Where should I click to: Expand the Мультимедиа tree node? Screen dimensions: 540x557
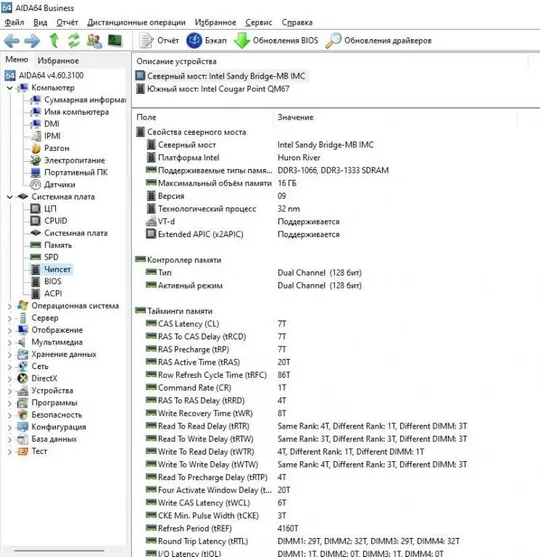point(10,342)
